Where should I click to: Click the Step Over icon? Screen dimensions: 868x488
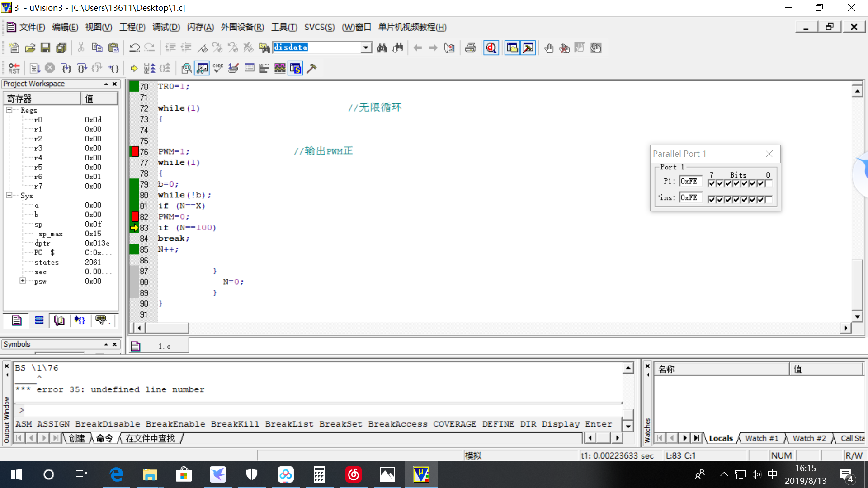(x=82, y=68)
